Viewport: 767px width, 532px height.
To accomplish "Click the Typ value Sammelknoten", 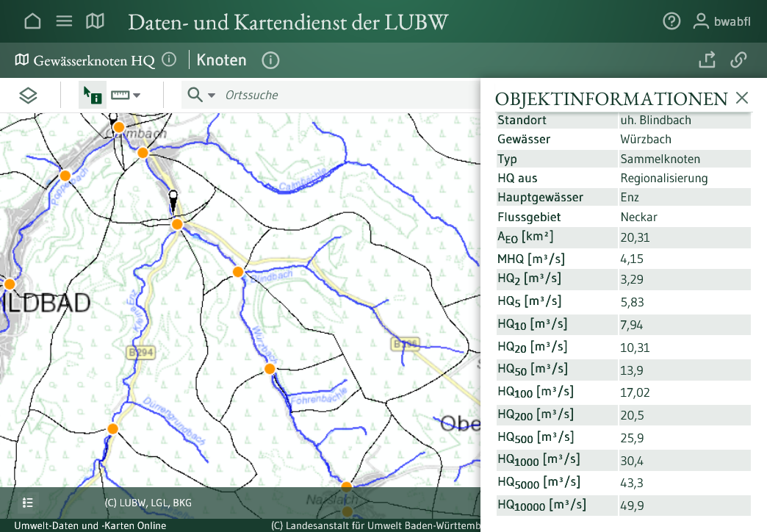I will 660,159.
